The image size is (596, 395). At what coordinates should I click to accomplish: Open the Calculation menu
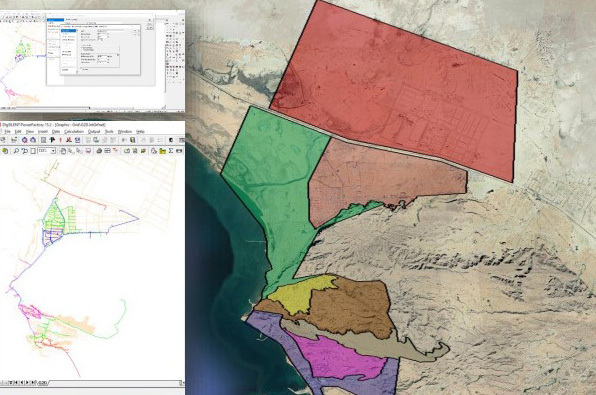(x=74, y=132)
